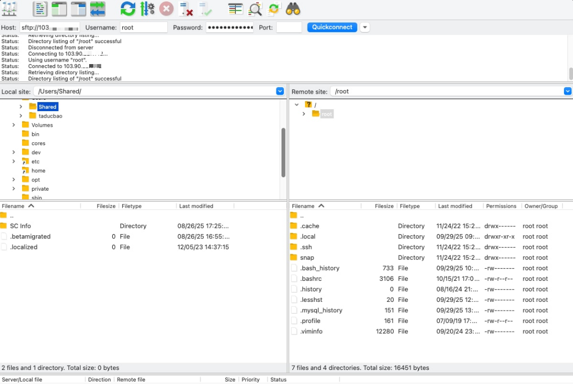
Task: Open the Site Manager icon
Action: pos(9,9)
